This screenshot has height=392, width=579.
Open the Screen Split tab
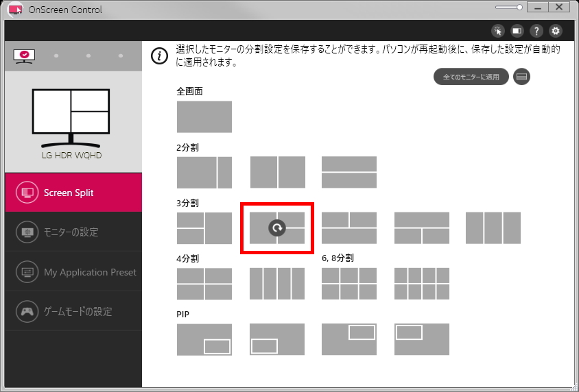(73, 193)
